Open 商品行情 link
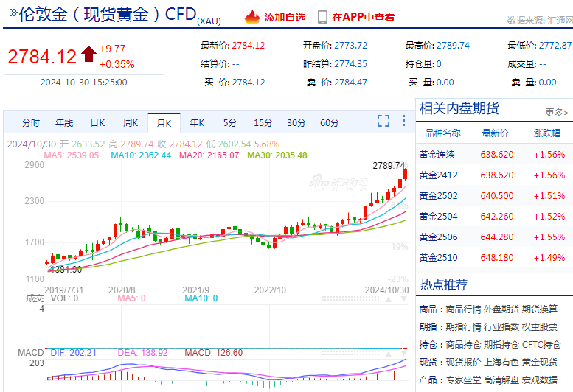The image size is (573, 392). pyautogui.click(x=463, y=309)
